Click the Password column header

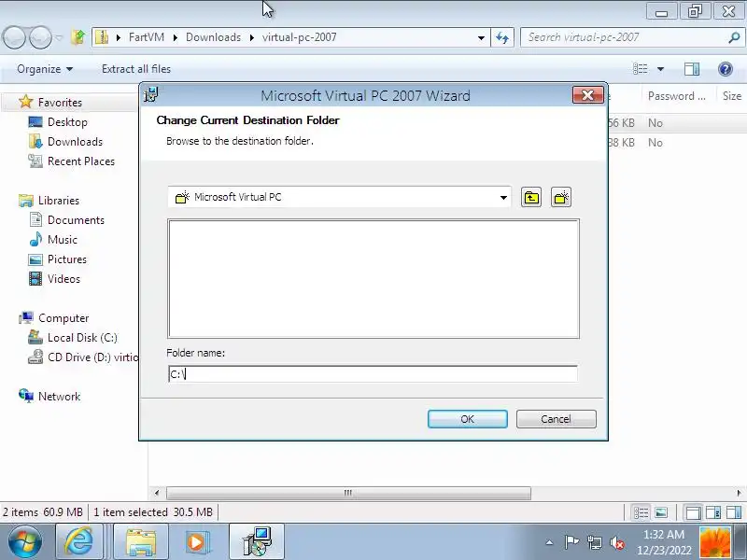(x=676, y=96)
